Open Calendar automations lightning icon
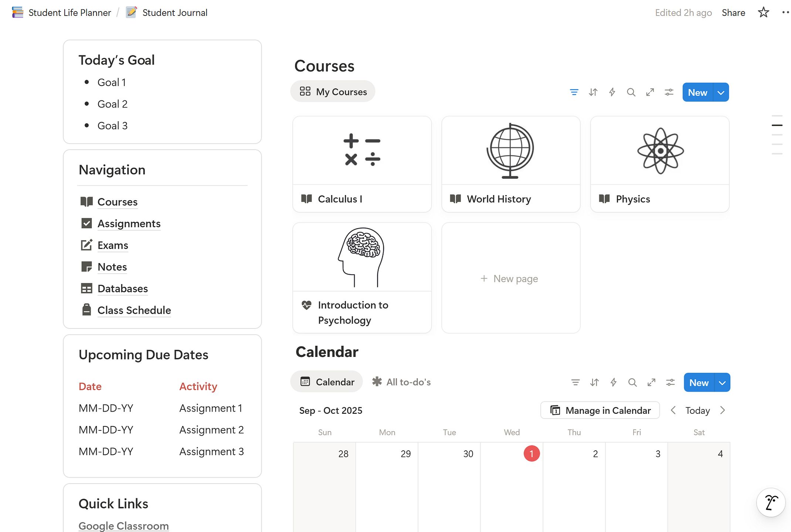The width and height of the screenshot is (791, 532). pos(614,382)
